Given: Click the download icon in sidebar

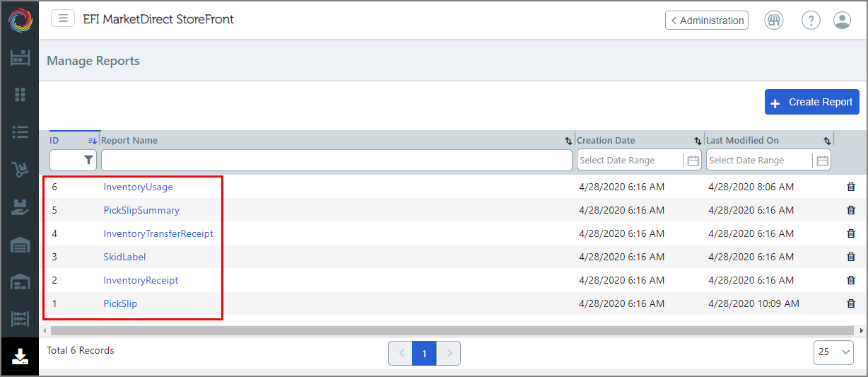Looking at the screenshot, I should pos(20,356).
